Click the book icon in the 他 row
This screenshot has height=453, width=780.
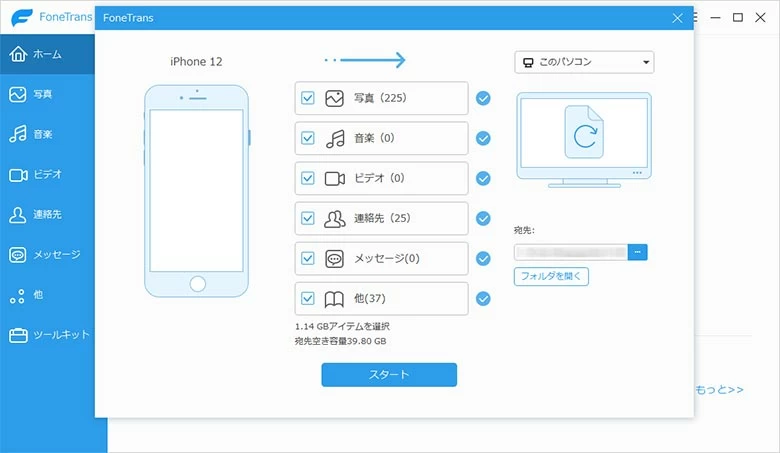(335, 298)
